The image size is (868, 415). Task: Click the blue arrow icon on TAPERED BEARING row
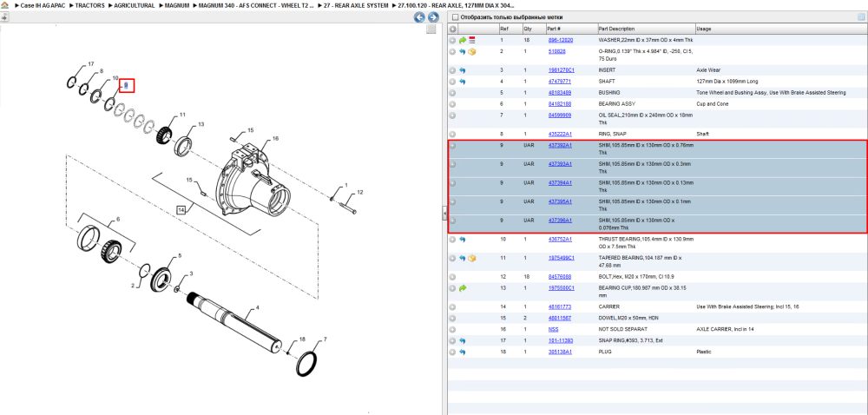pos(463,258)
